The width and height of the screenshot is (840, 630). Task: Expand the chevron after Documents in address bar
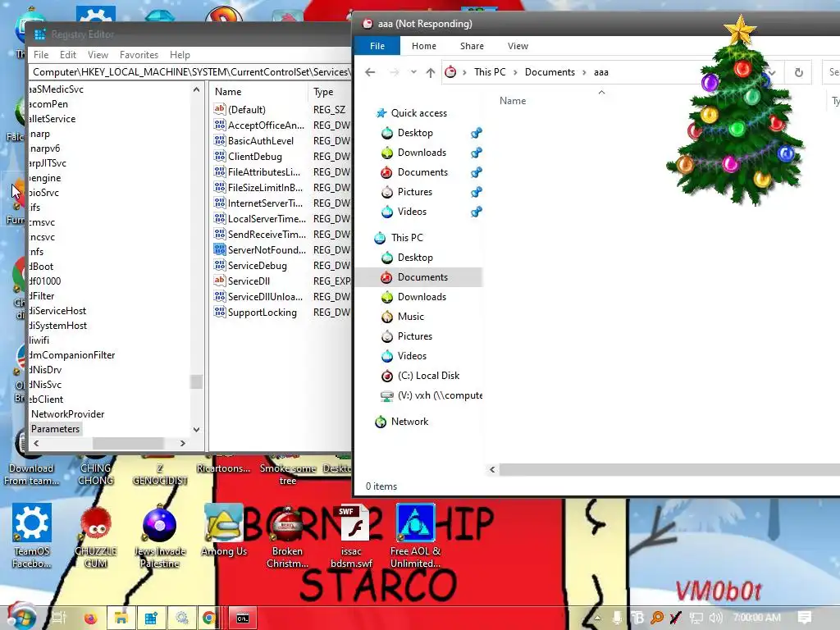584,72
